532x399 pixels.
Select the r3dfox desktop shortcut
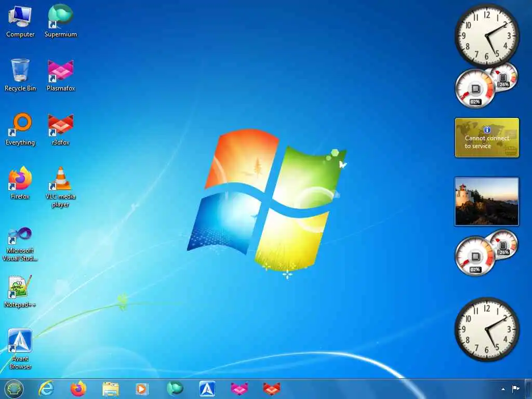(60, 129)
